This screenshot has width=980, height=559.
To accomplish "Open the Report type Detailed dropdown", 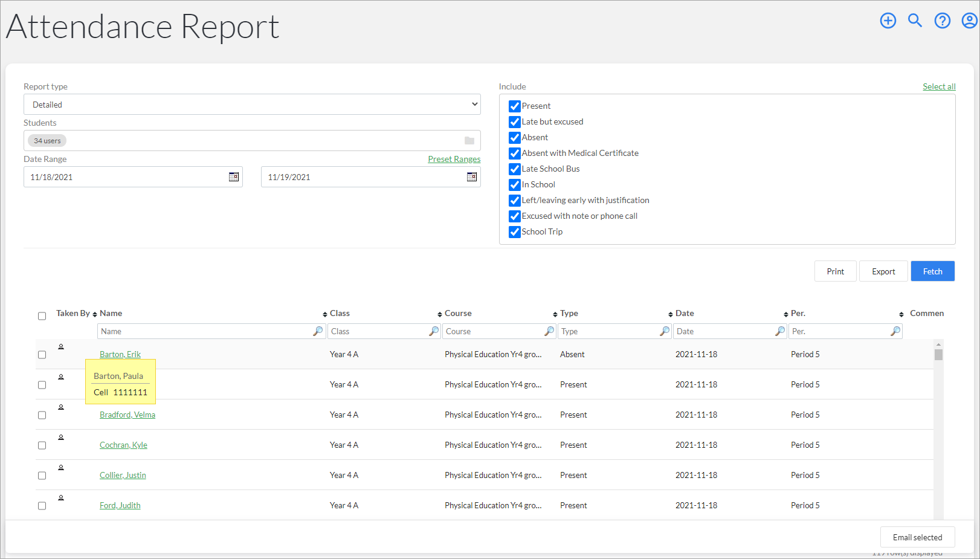I will 252,105.
